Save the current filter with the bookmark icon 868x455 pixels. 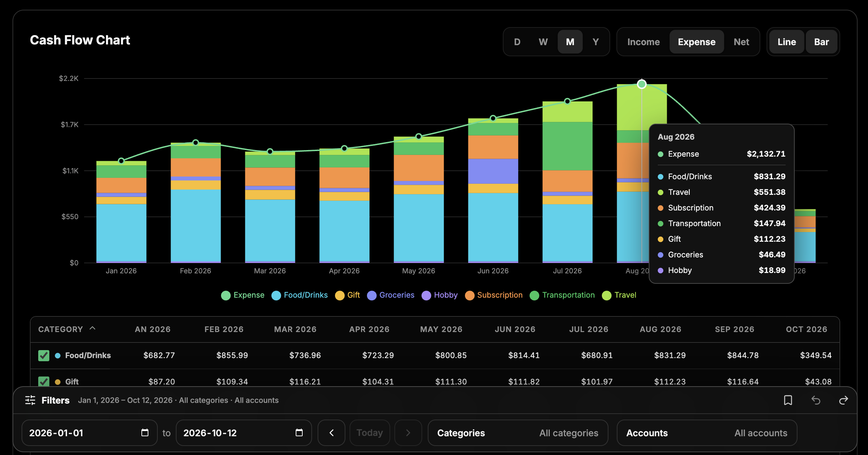(788, 400)
